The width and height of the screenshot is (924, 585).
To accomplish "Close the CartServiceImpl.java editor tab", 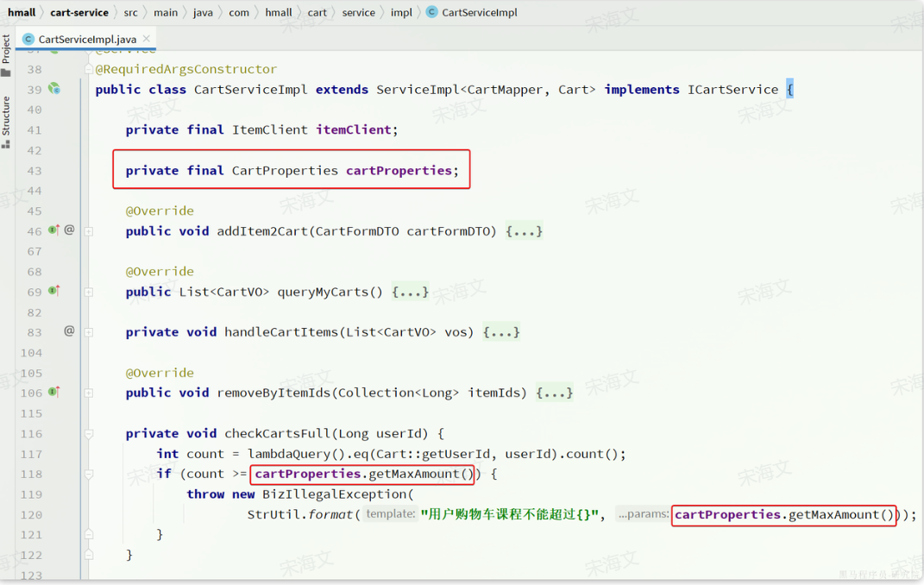I will (x=146, y=39).
